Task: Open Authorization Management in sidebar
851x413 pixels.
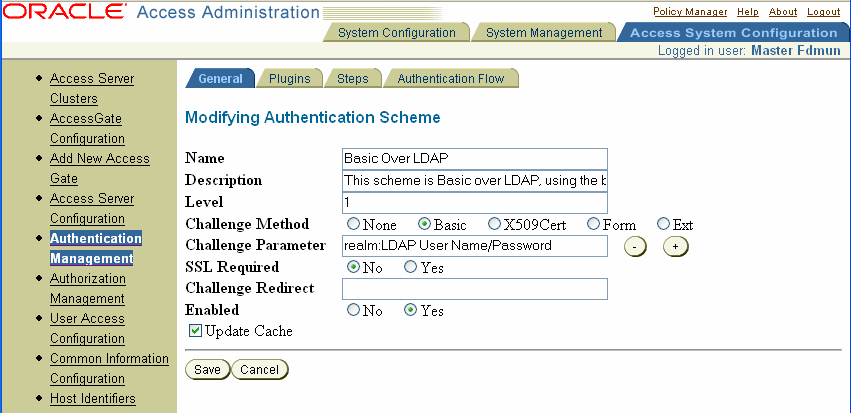Action: click(x=88, y=288)
